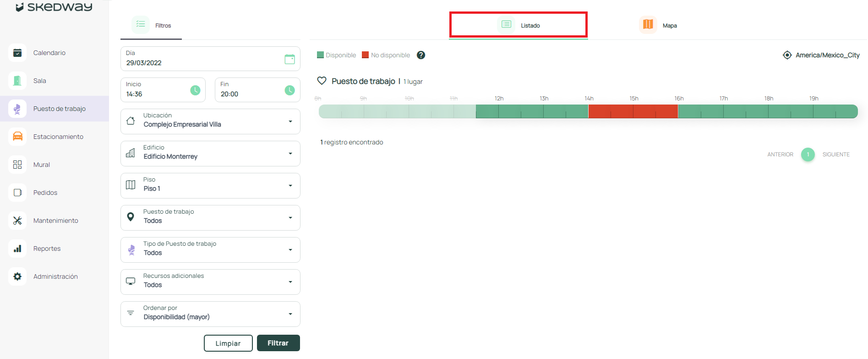The height and width of the screenshot is (359, 868).
Task: Click the Inicio time clock icon
Action: pos(195,90)
